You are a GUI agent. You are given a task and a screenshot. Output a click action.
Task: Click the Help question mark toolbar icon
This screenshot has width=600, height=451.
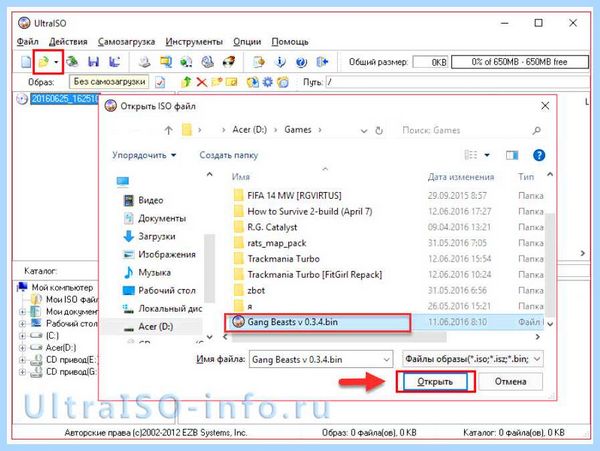[x=302, y=62]
